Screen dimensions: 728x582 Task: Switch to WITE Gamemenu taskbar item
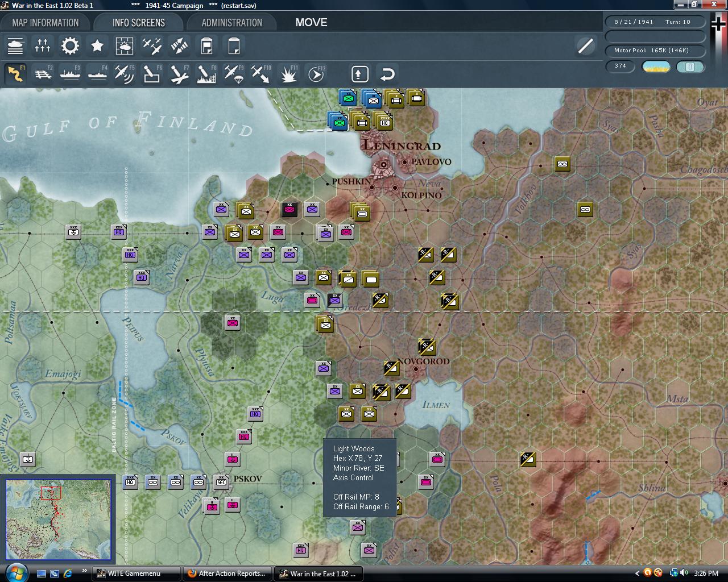point(136,573)
